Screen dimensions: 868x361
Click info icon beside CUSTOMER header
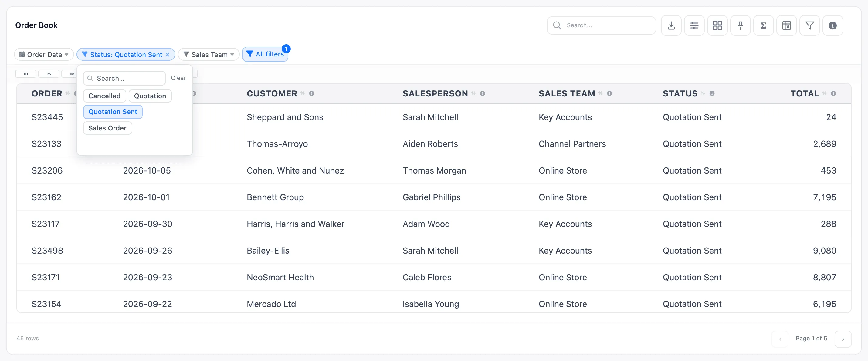(x=312, y=93)
